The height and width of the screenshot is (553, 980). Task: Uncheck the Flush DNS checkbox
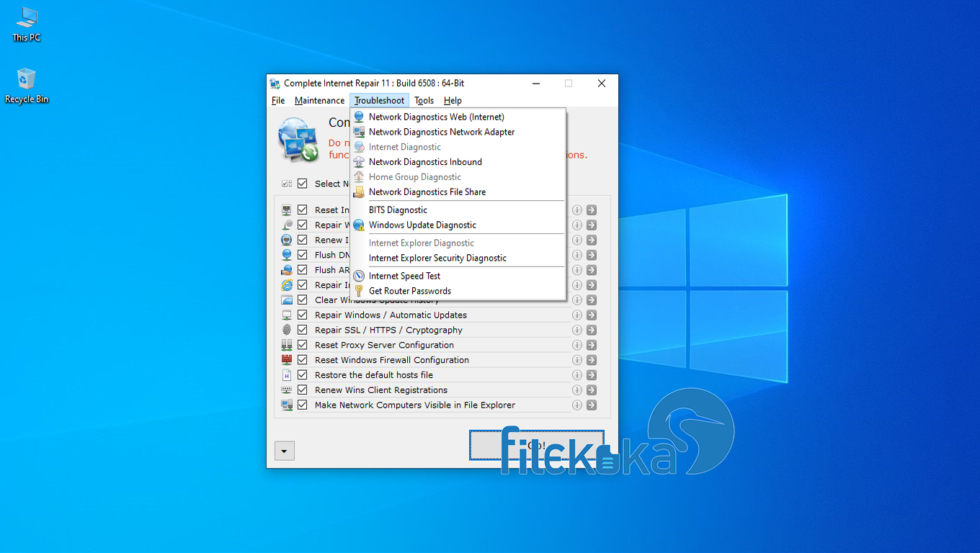point(303,255)
